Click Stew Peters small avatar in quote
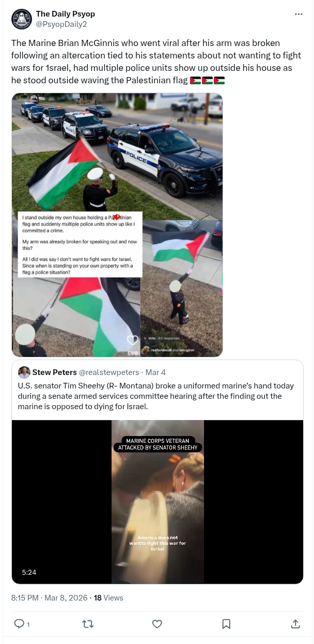The width and height of the screenshot is (314, 644). [x=24, y=372]
